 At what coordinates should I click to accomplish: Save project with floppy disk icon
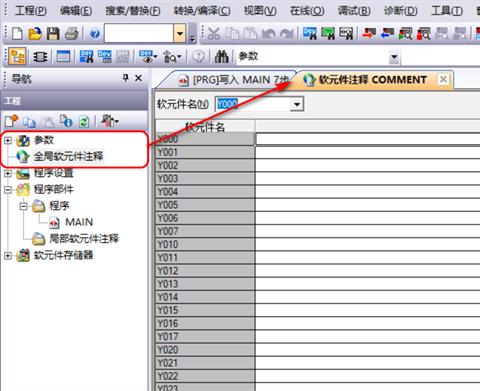(53, 34)
